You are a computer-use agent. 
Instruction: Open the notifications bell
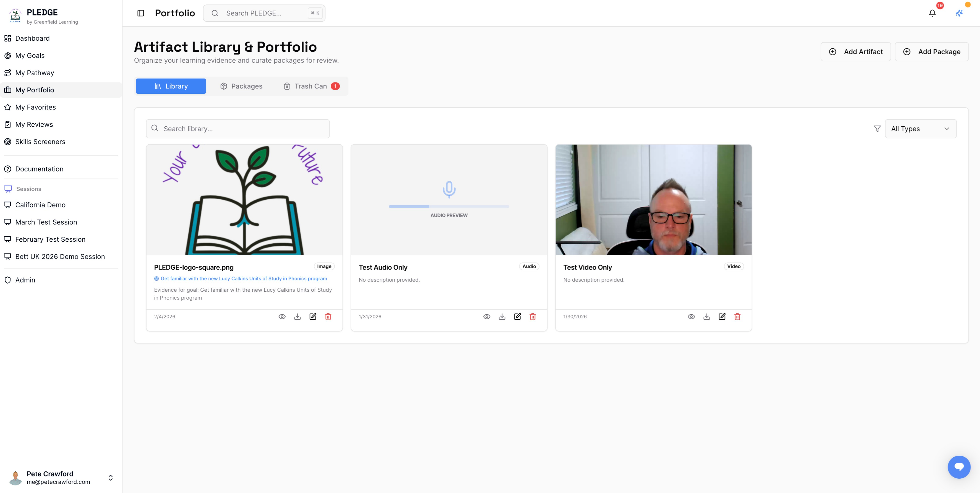point(932,13)
